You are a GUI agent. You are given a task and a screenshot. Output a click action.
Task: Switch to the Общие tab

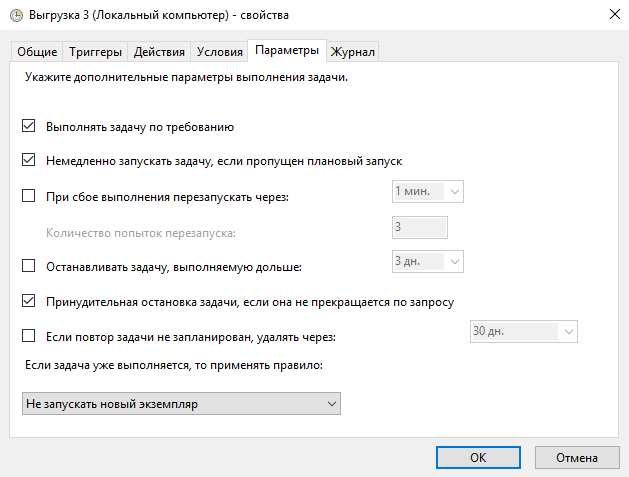(37, 52)
